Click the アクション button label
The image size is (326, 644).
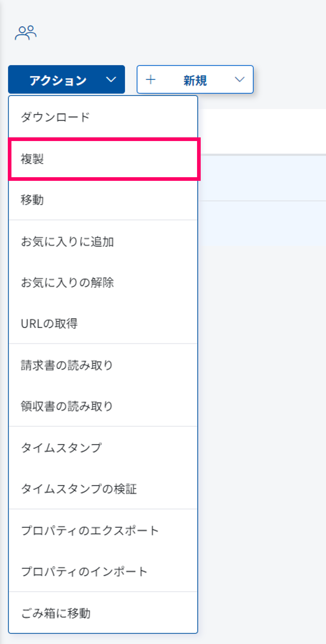[x=58, y=80]
